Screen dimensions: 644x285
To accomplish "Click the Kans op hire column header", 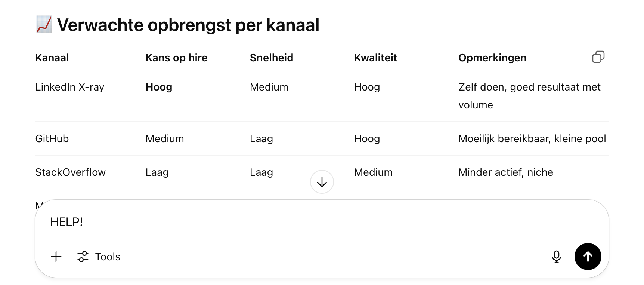I will coord(176,58).
